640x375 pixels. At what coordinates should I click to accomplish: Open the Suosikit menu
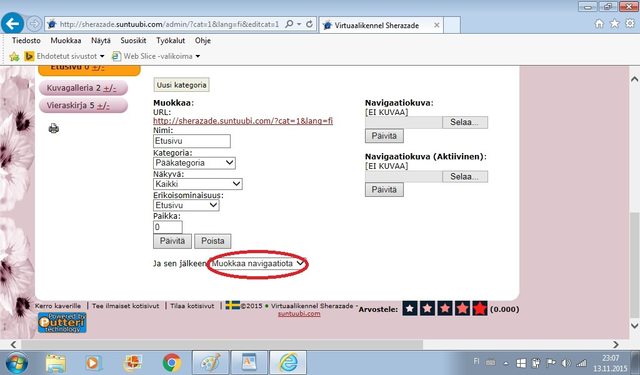[133, 40]
